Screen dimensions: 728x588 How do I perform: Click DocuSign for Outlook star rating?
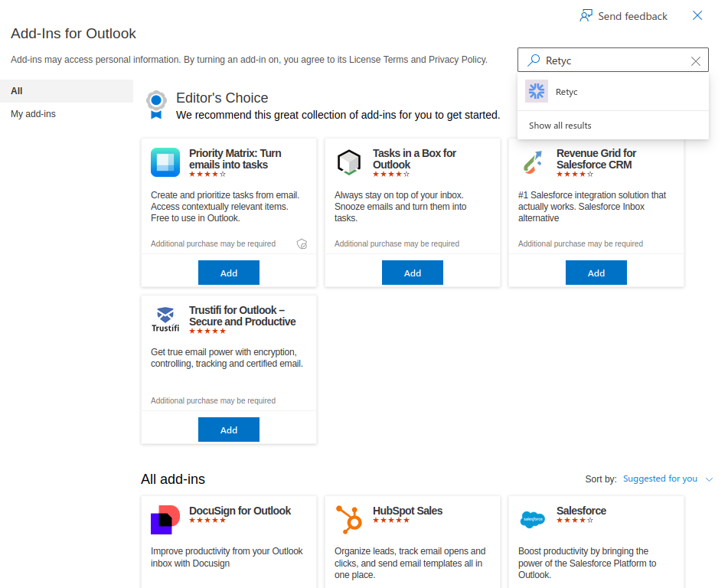[207, 520]
